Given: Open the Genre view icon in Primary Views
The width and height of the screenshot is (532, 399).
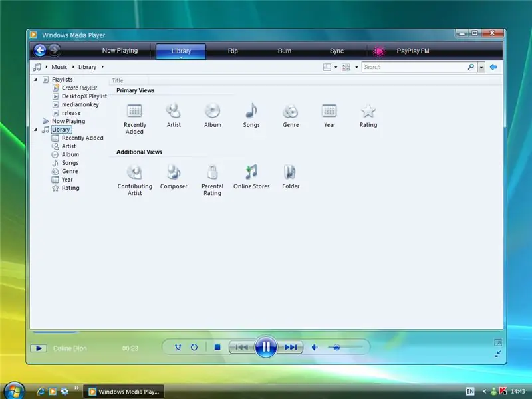Looking at the screenshot, I should [x=291, y=110].
